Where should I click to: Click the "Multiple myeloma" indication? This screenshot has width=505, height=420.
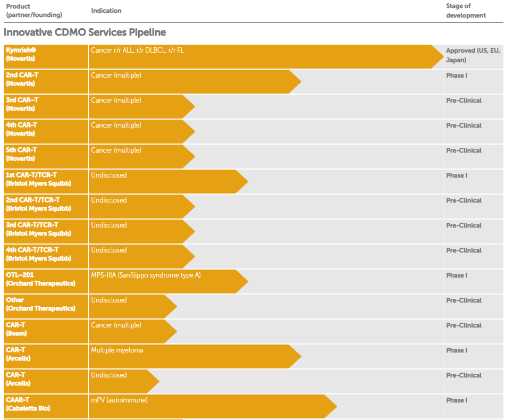click(117, 350)
